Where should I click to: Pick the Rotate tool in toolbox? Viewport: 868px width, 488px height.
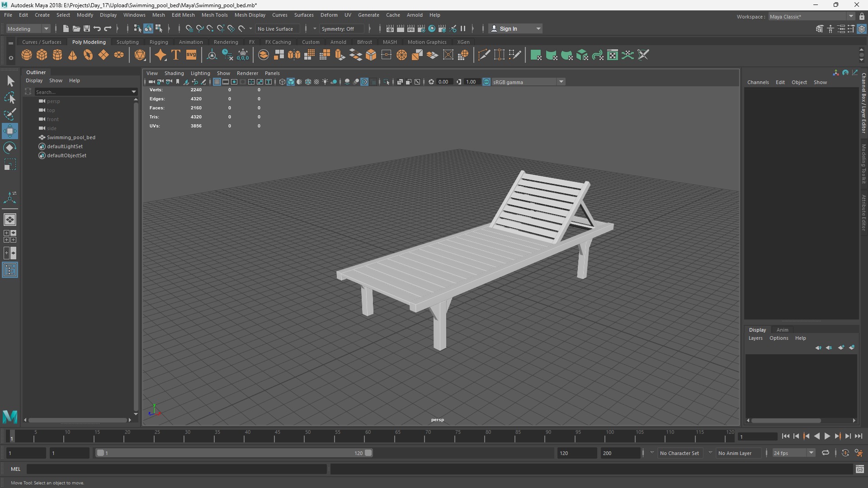pyautogui.click(x=10, y=148)
